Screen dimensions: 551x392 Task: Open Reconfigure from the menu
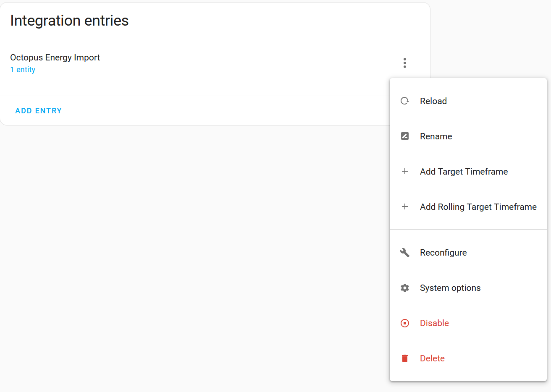[468, 253]
